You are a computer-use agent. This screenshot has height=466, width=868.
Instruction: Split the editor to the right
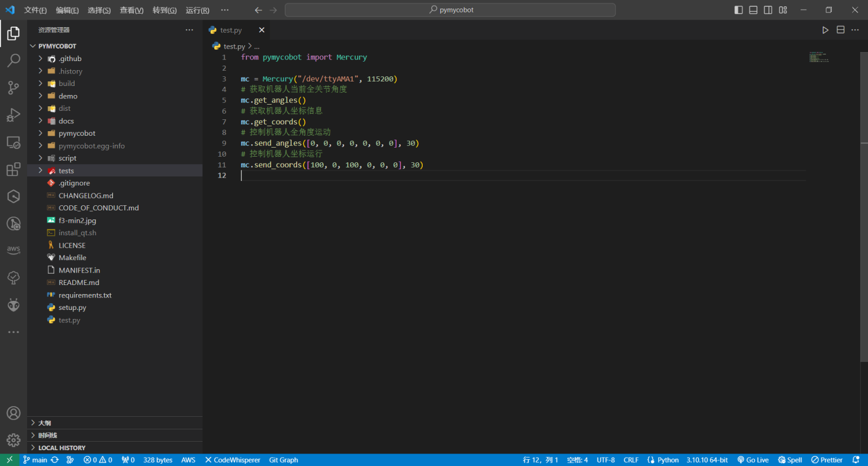pos(840,30)
